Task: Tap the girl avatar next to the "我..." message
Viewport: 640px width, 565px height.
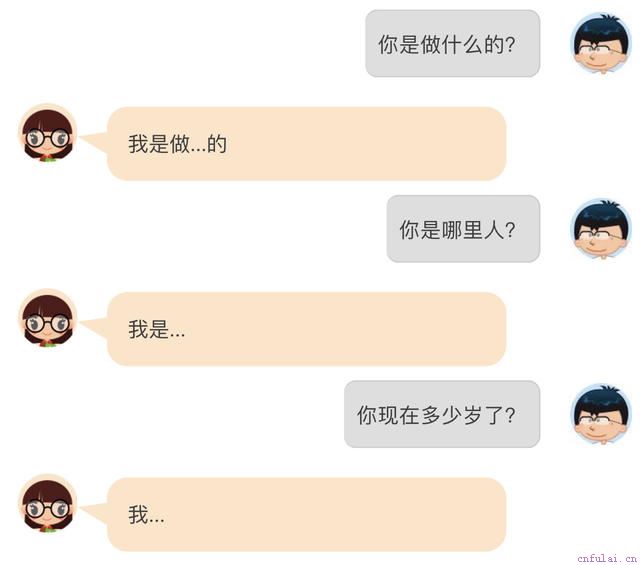Action: click(x=48, y=503)
